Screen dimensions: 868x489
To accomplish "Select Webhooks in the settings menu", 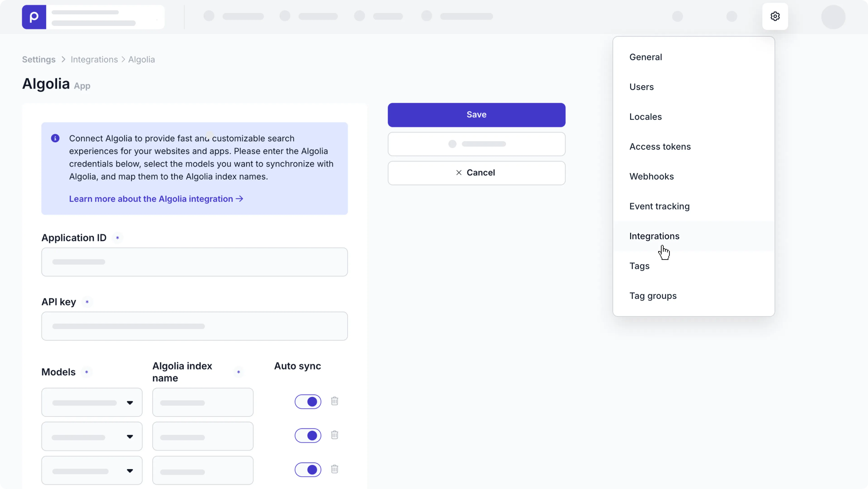I will point(651,176).
